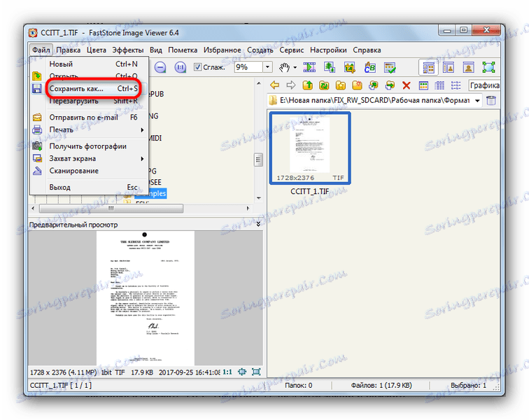The image size is (529, 420).
Task: Open the Создать menu
Action: tap(260, 50)
